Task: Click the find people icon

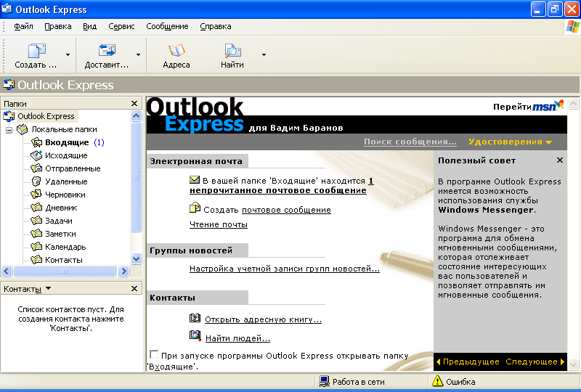Action: tap(195, 335)
